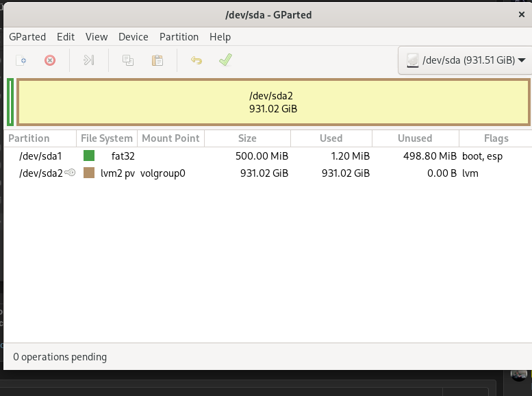Select the yellow /dev/sda2 block in disk map

point(273,102)
